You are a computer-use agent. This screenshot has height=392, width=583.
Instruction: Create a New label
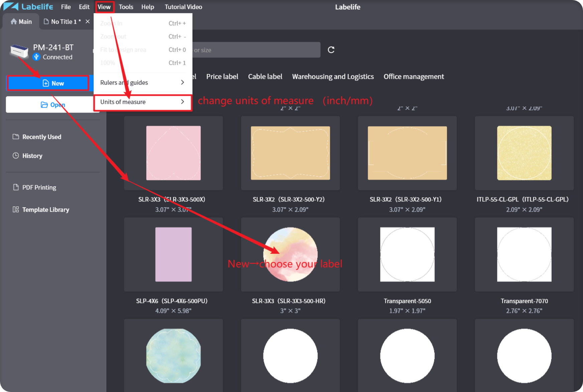pos(48,83)
